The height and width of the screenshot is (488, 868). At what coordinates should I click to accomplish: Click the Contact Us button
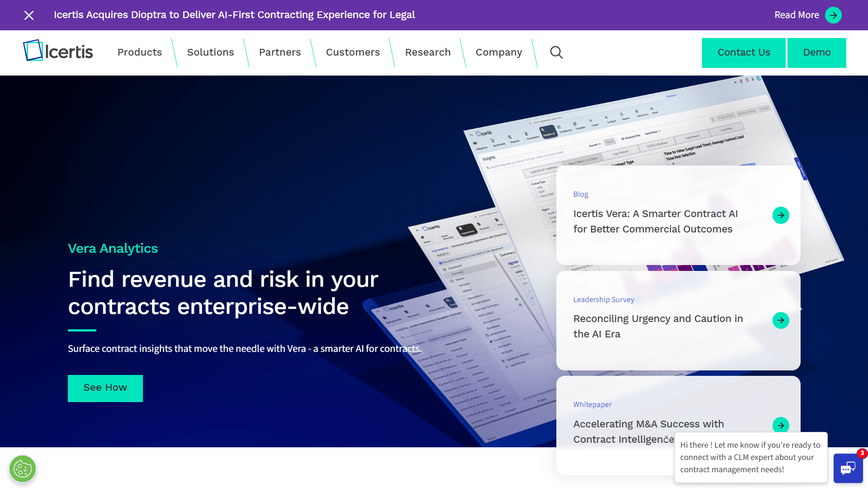[743, 52]
